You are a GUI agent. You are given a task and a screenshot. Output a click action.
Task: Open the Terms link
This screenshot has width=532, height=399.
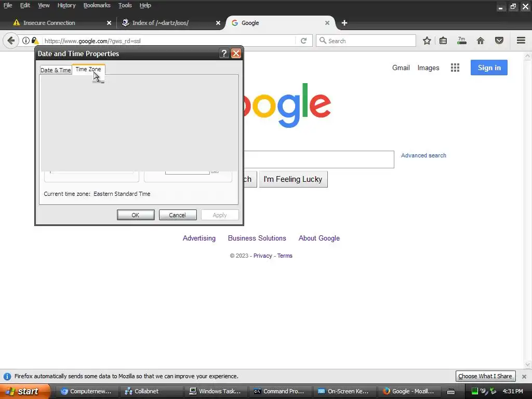coord(285,256)
